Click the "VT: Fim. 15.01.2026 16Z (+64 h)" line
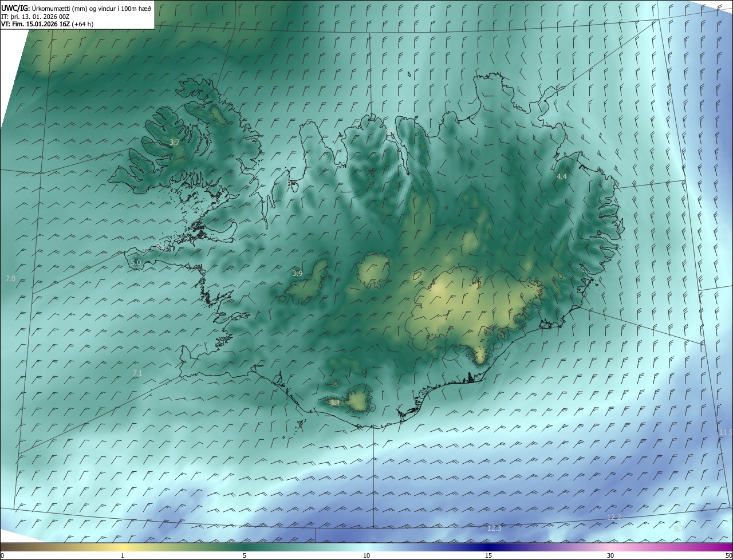The height and width of the screenshot is (560, 733). click(x=48, y=24)
